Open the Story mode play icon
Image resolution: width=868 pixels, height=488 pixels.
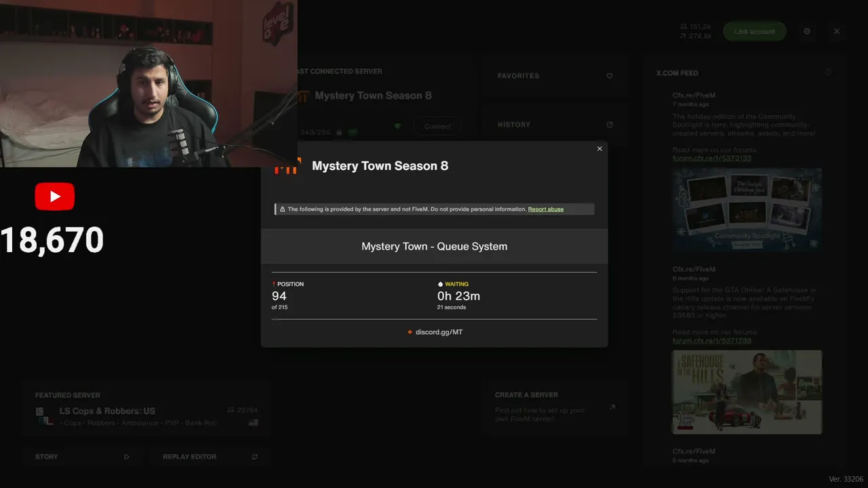[x=127, y=457]
